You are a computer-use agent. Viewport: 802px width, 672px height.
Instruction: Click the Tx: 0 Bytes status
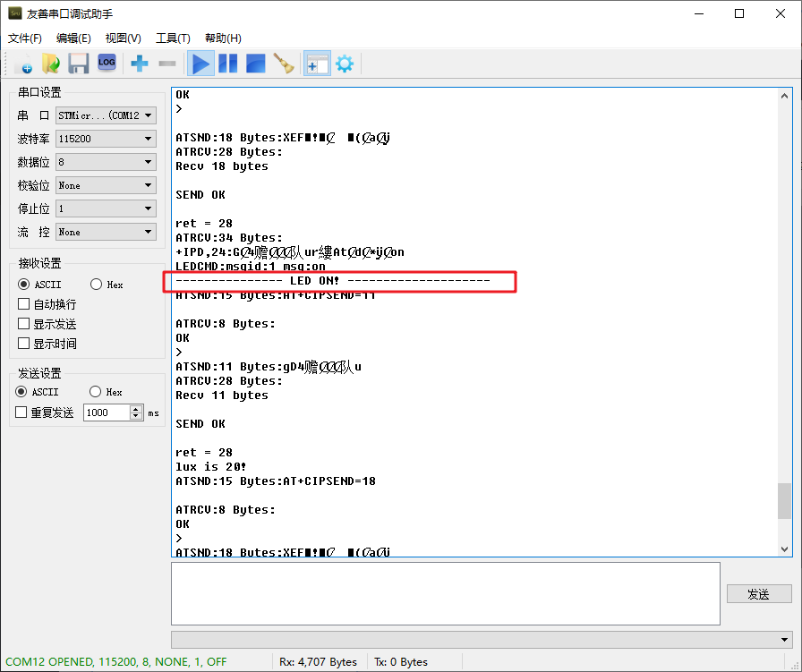point(401,662)
